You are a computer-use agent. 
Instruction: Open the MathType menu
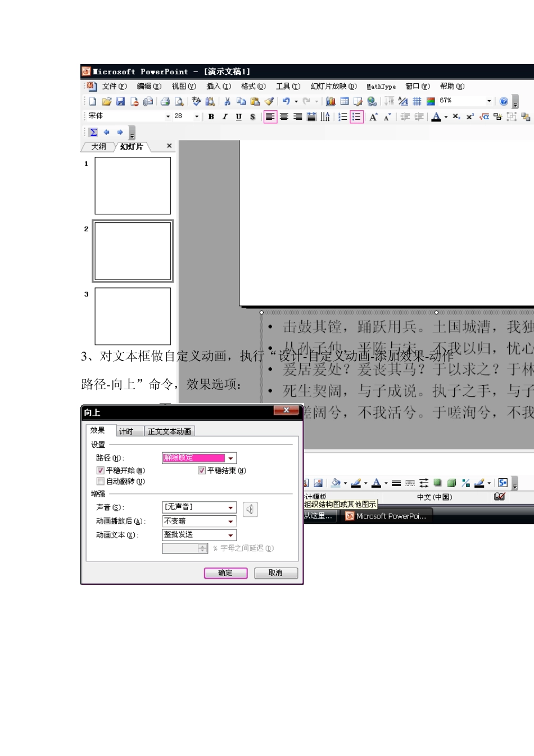pyautogui.click(x=381, y=87)
